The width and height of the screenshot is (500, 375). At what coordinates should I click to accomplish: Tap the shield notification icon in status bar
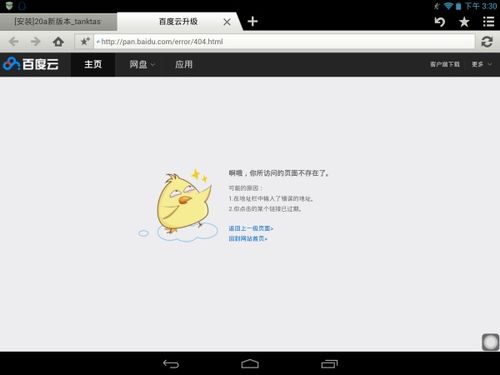click(x=9, y=5)
